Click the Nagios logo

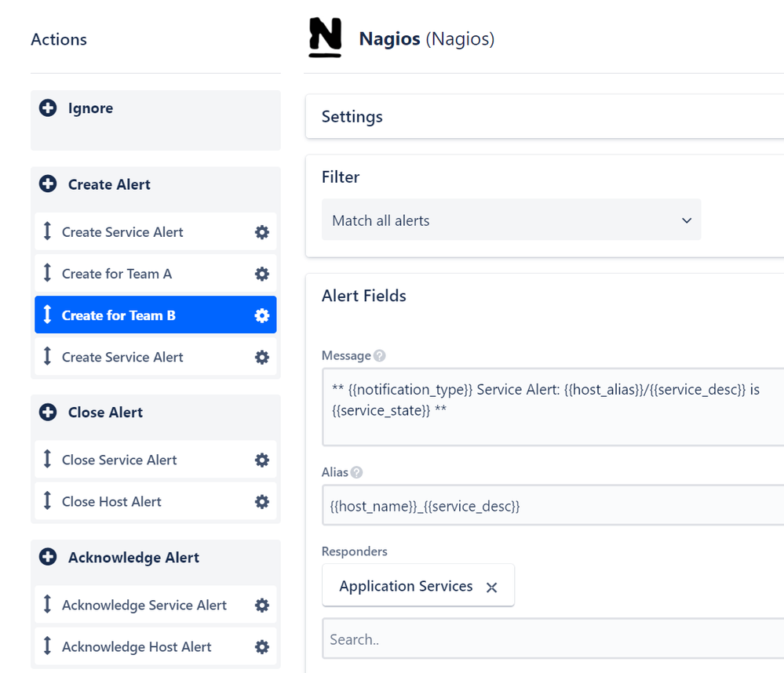325,36
